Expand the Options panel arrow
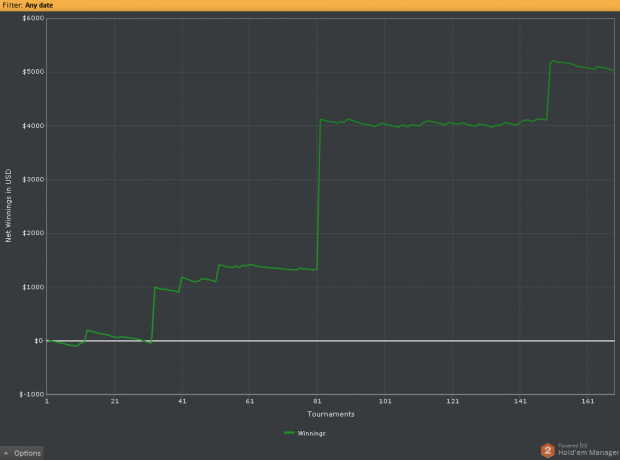The width and height of the screenshot is (620, 460). [6, 453]
